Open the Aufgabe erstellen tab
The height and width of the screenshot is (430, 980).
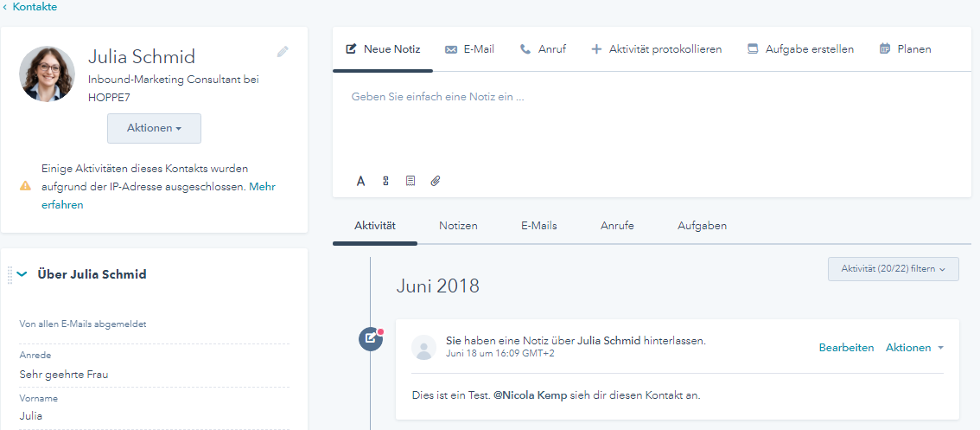coord(800,49)
